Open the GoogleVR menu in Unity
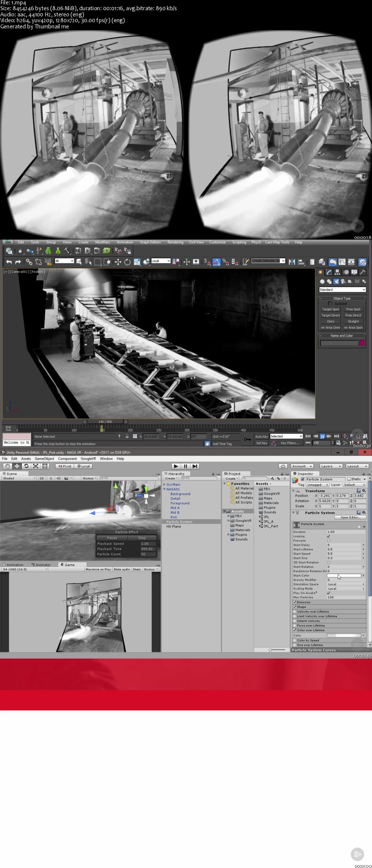This screenshot has height=868, width=372. [88, 459]
